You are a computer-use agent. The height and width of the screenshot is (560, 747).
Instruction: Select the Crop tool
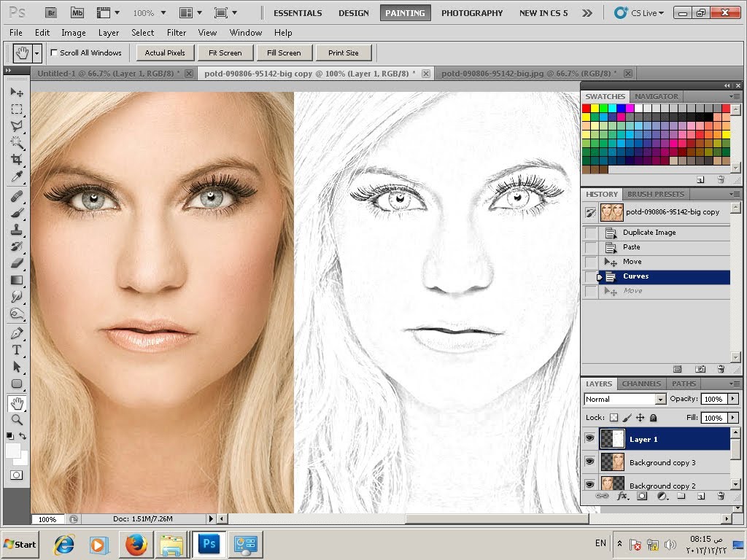click(16, 160)
